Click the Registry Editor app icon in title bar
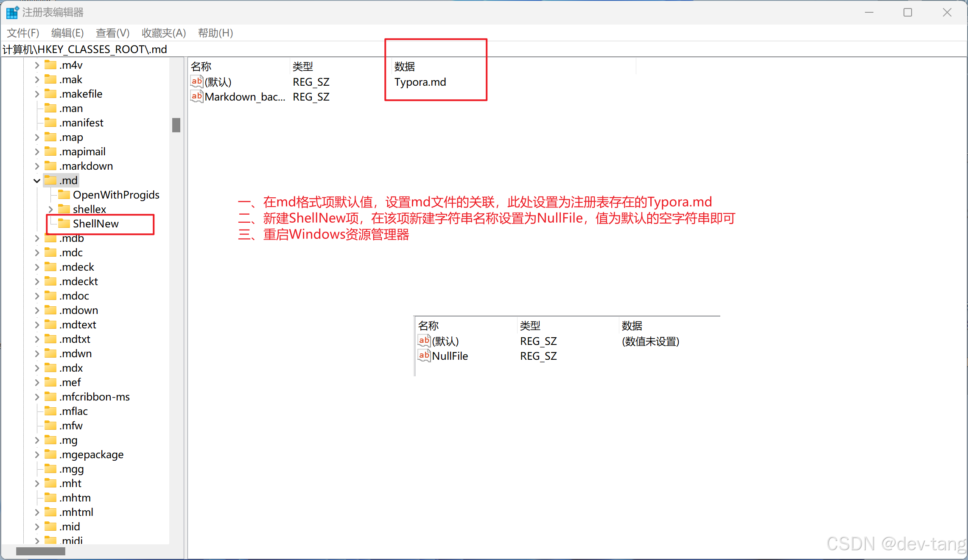 pos(12,12)
